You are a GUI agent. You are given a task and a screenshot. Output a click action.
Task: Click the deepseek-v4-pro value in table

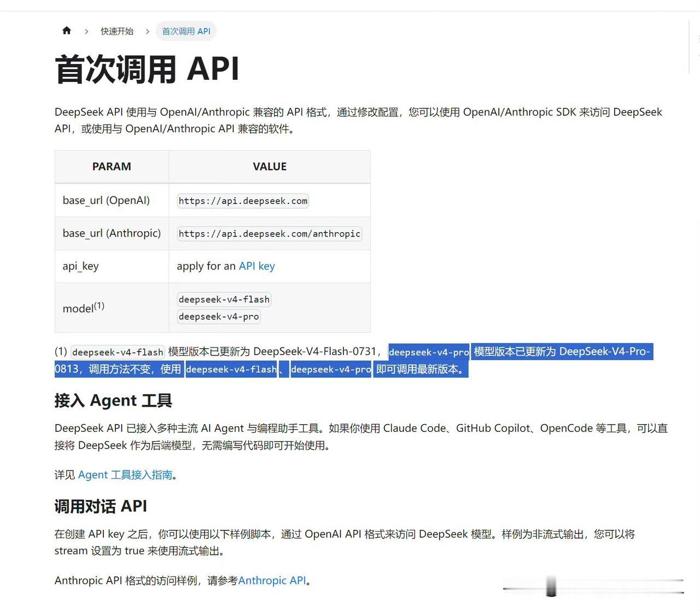click(x=219, y=316)
